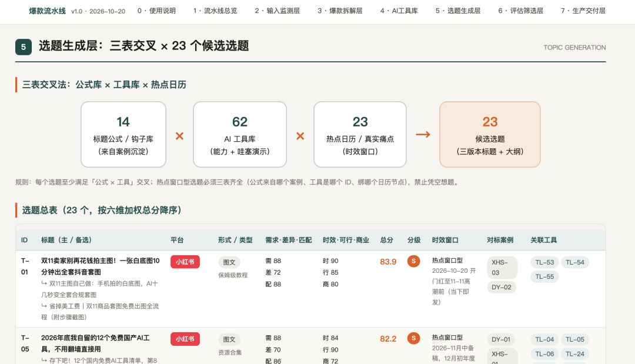The width and height of the screenshot is (635, 364).
Task: Click the 爆款流水线 brand title
Action: (x=48, y=11)
